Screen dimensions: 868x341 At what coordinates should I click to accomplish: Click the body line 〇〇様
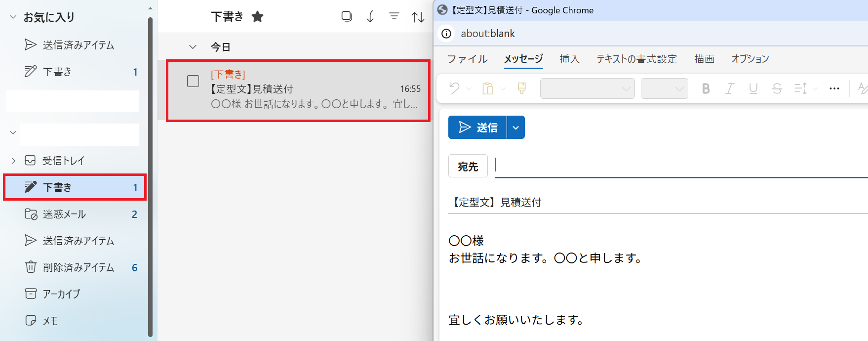tap(466, 241)
